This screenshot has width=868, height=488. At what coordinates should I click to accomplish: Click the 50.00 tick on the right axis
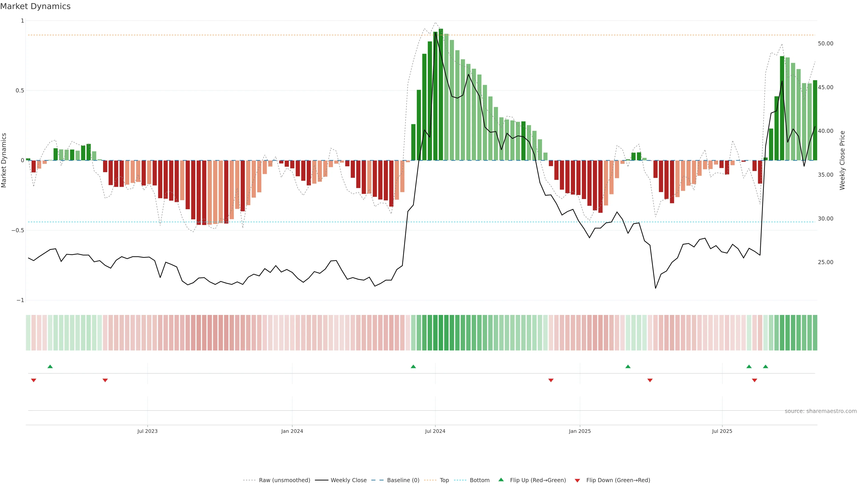pos(825,43)
